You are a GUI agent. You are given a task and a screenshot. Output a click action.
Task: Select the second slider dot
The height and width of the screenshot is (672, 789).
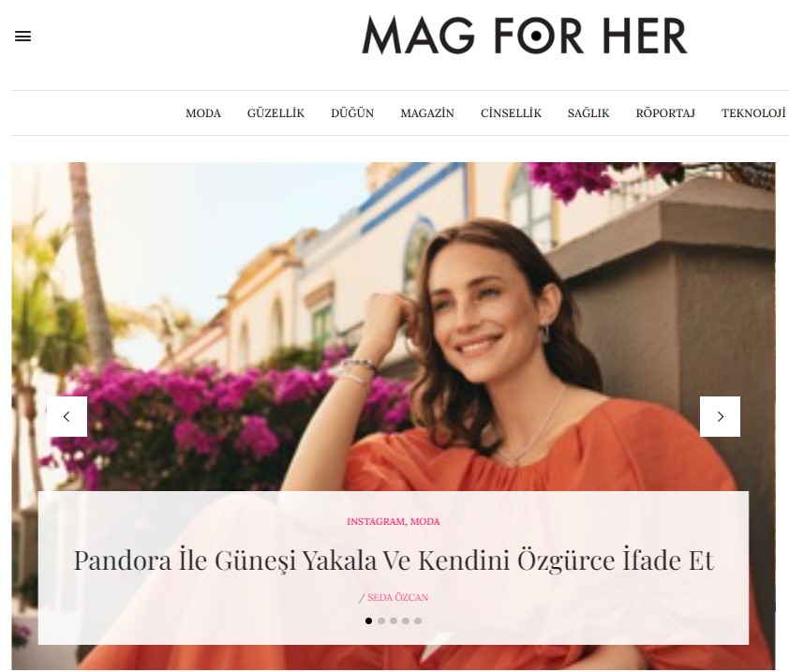(381, 620)
